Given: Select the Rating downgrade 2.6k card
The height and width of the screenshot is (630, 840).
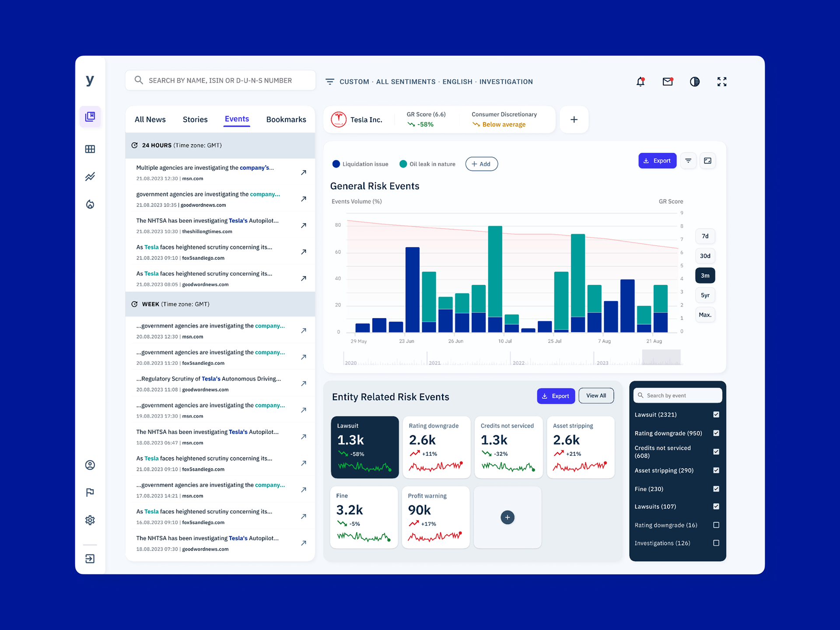Looking at the screenshot, I should [x=437, y=447].
